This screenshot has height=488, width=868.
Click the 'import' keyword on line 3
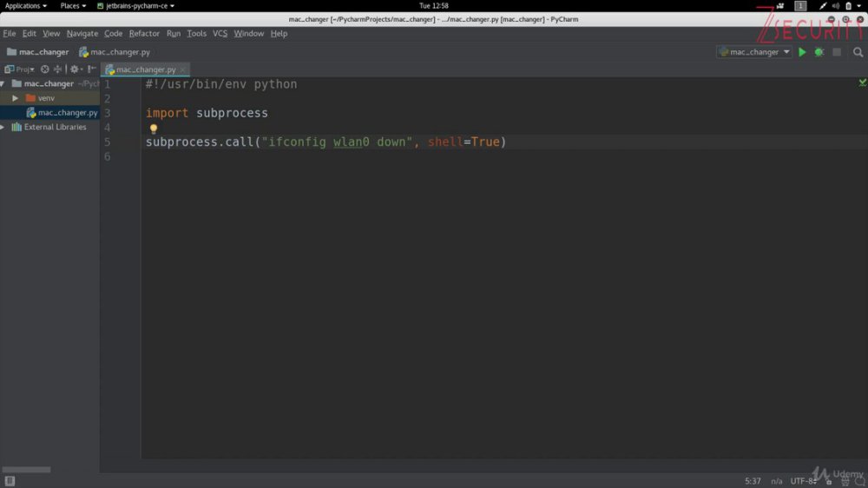[167, 113]
